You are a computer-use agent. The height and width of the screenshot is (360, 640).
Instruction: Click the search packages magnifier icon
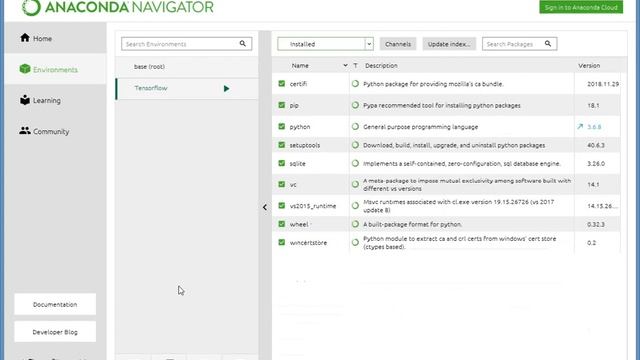(548, 43)
